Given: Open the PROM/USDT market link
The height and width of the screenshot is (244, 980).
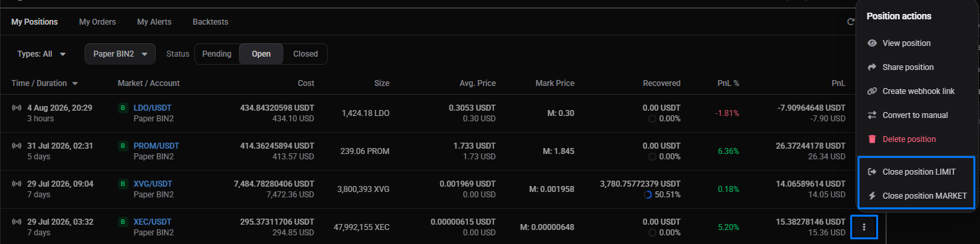Looking at the screenshot, I should click(156, 145).
